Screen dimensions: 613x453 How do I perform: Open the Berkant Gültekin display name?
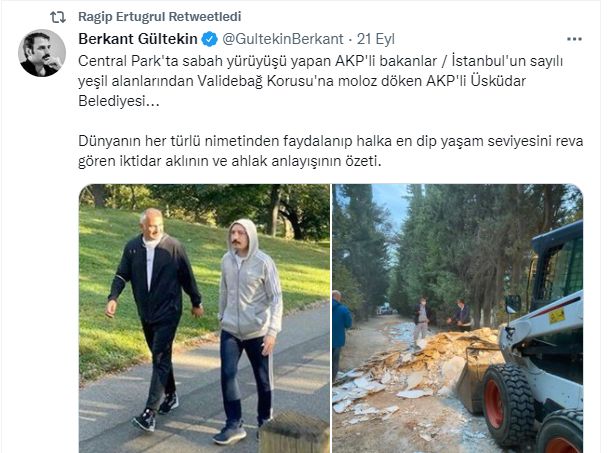point(138,39)
